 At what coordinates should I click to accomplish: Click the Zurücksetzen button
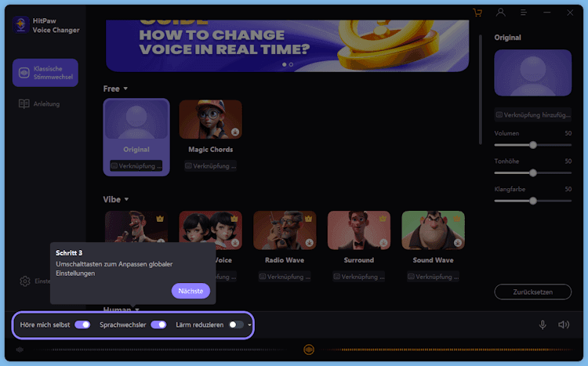[533, 292]
